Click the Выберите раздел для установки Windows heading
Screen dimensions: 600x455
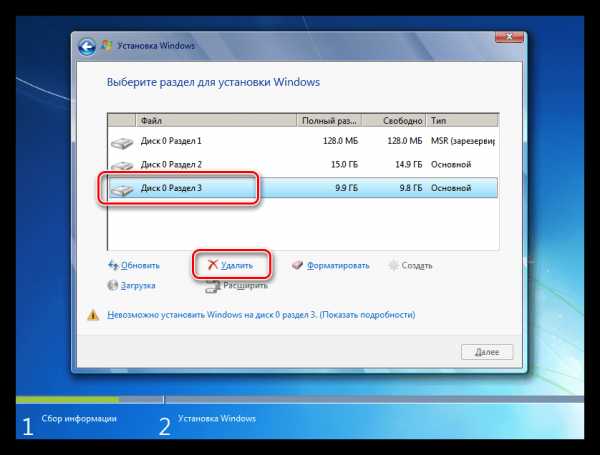point(213,82)
